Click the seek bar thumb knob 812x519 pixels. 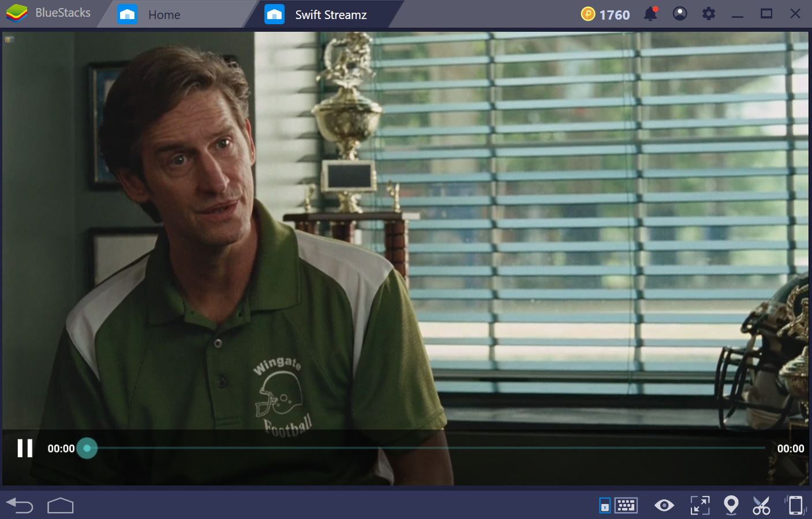87,448
